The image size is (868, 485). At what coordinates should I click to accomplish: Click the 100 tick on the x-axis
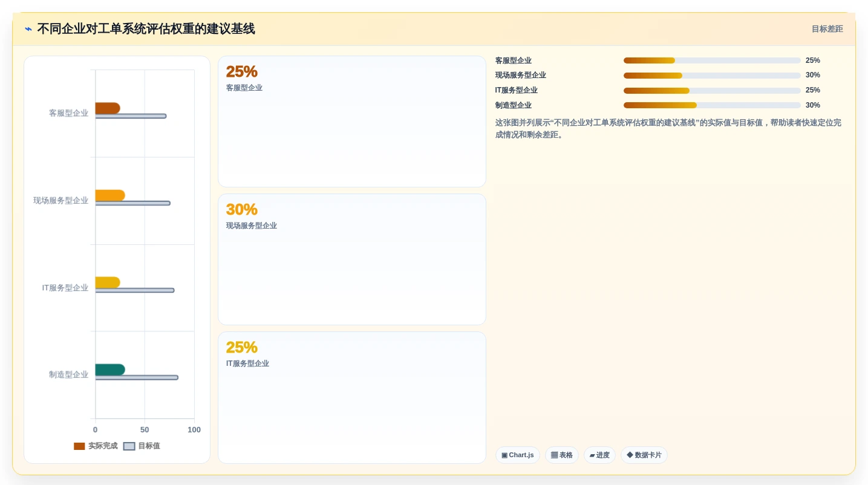194,430
